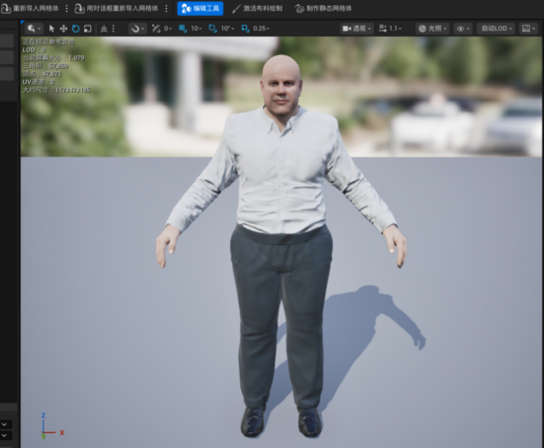This screenshot has height=448, width=544.
Task: Toggle position grid snapping icon
Action: coord(183,28)
